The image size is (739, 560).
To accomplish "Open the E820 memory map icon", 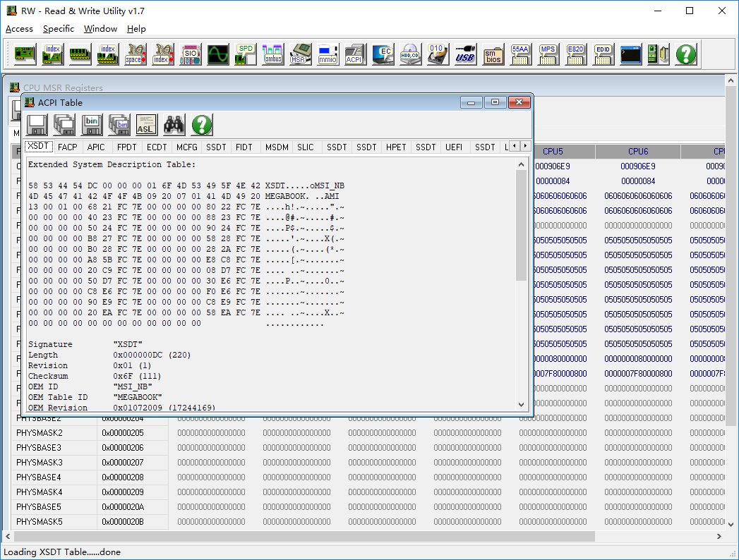I will tap(575, 54).
